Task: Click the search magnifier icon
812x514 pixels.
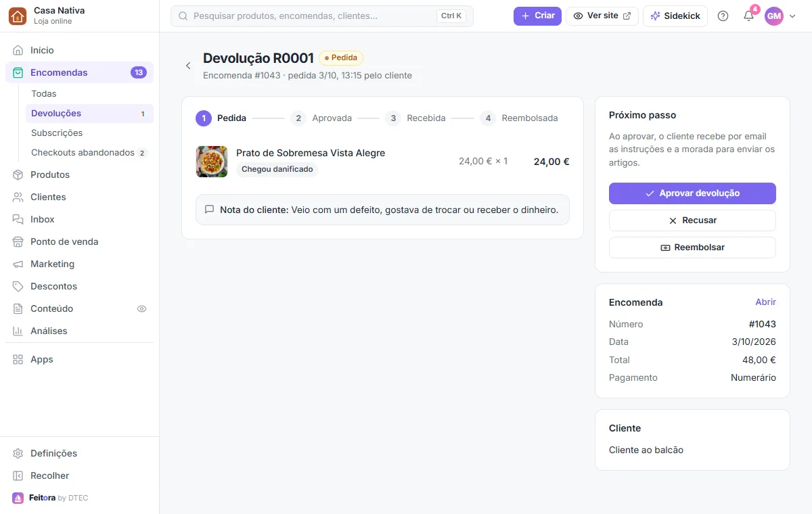Action: click(x=183, y=16)
